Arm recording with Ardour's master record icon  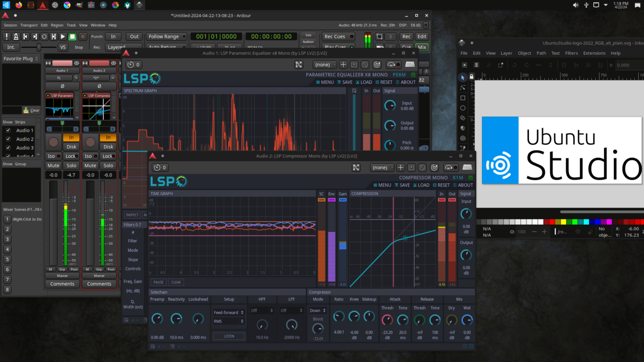click(82, 36)
